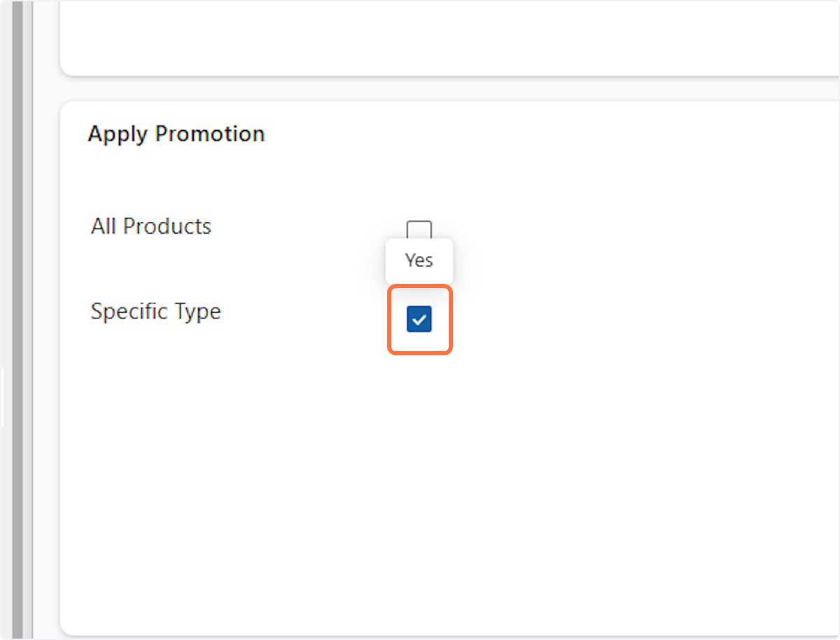Click the unchecked box above the Yes tooltip

pos(419,229)
